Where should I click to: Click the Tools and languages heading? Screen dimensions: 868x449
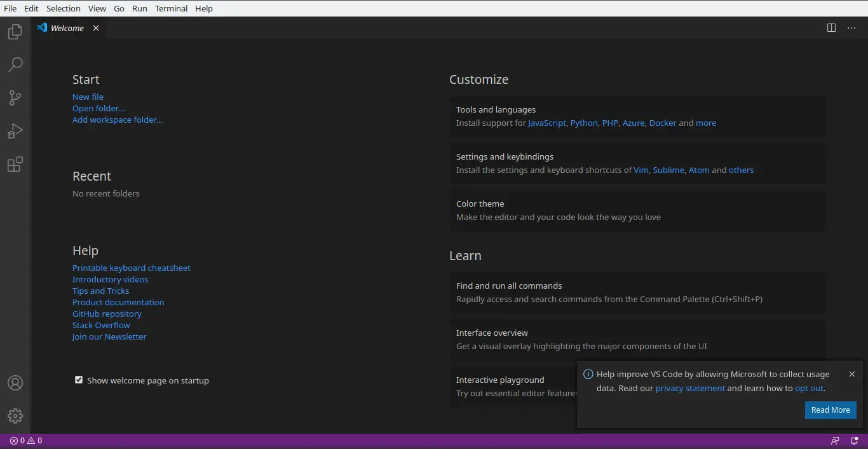coord(496,109)
